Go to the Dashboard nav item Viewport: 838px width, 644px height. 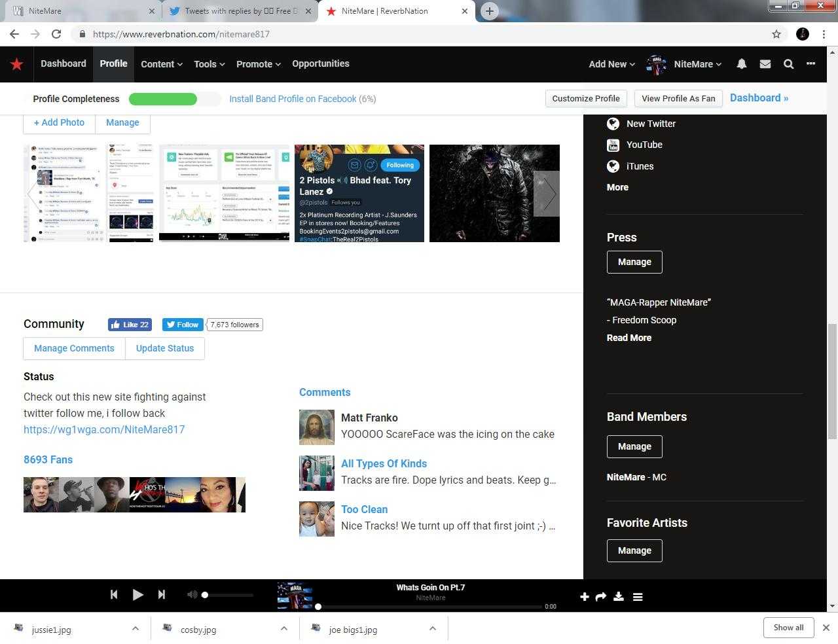(x=64, y=63)
